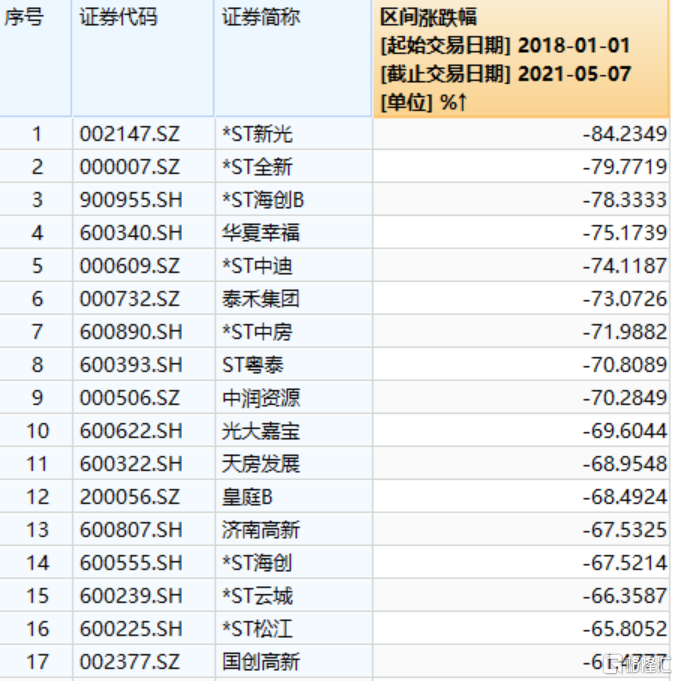Select stock code 002377.SZ
This screenshot has height=681, width=678.
click(129, 662)
